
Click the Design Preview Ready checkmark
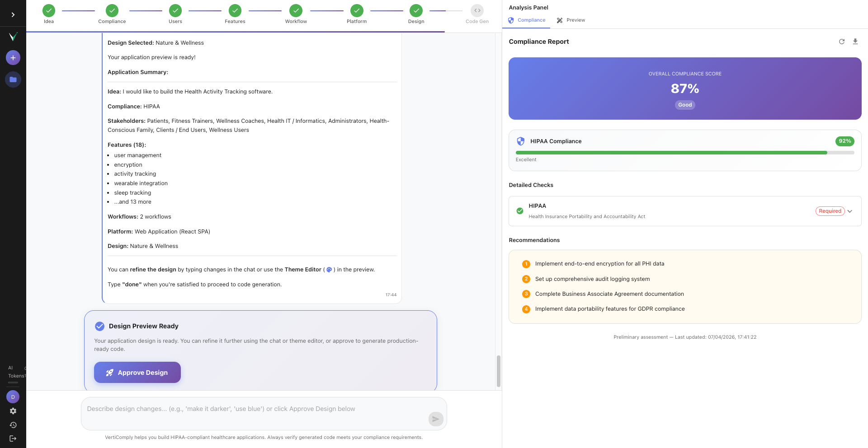point(100,326)
